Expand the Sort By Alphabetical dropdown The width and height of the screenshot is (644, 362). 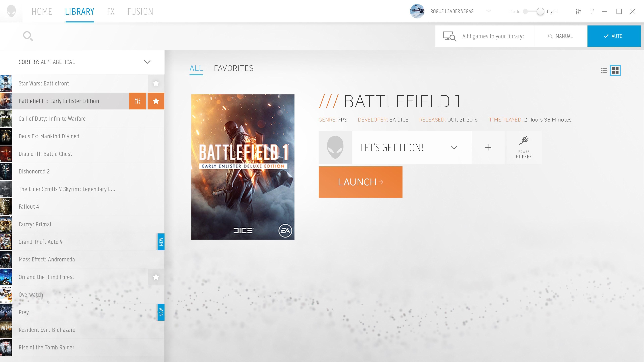147,62
